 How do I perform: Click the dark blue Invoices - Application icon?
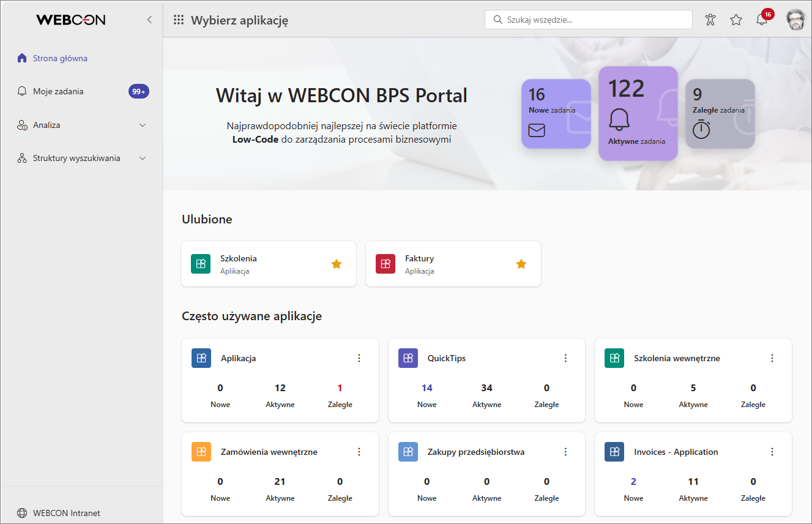(x=614, y=452)
